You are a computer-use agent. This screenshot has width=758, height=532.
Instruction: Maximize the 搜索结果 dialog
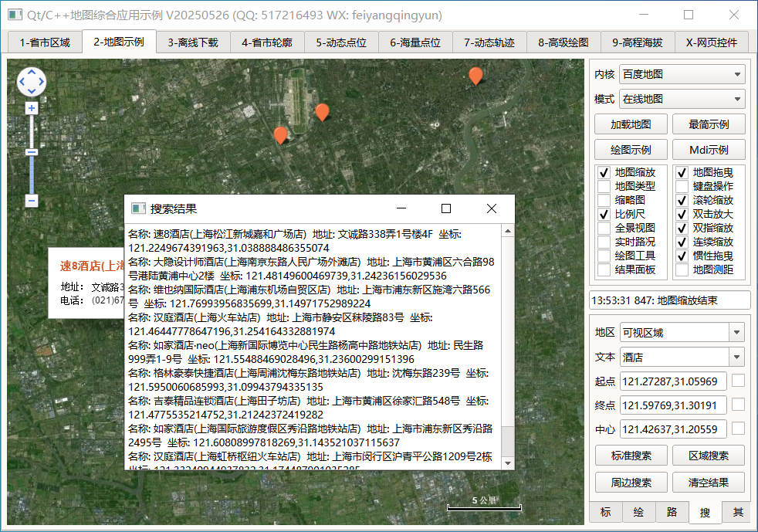(446, 208)
